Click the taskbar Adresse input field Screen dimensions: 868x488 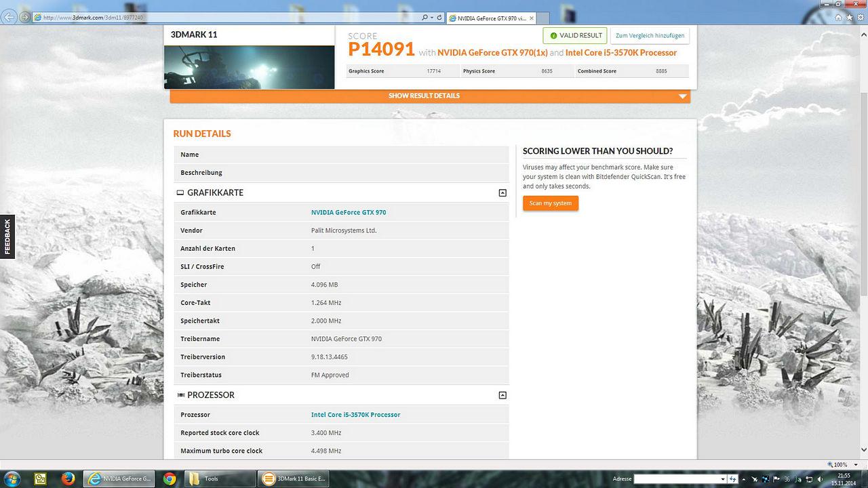676,479
